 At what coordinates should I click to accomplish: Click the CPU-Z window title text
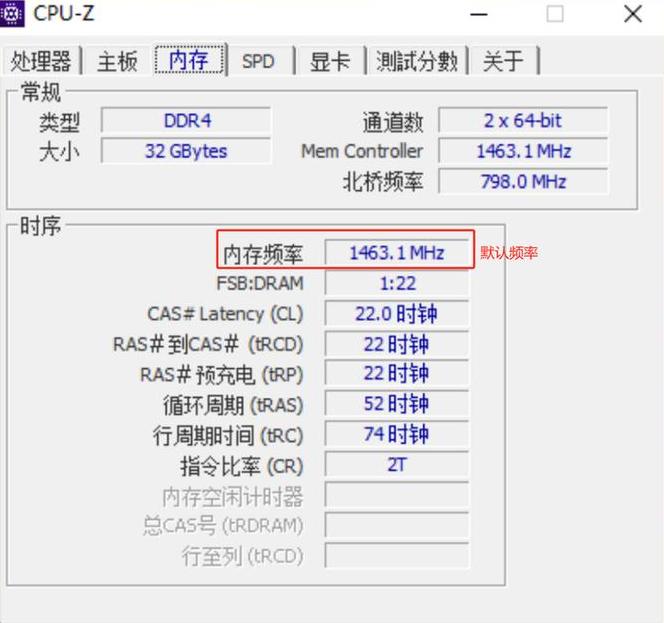click(64, 13)
